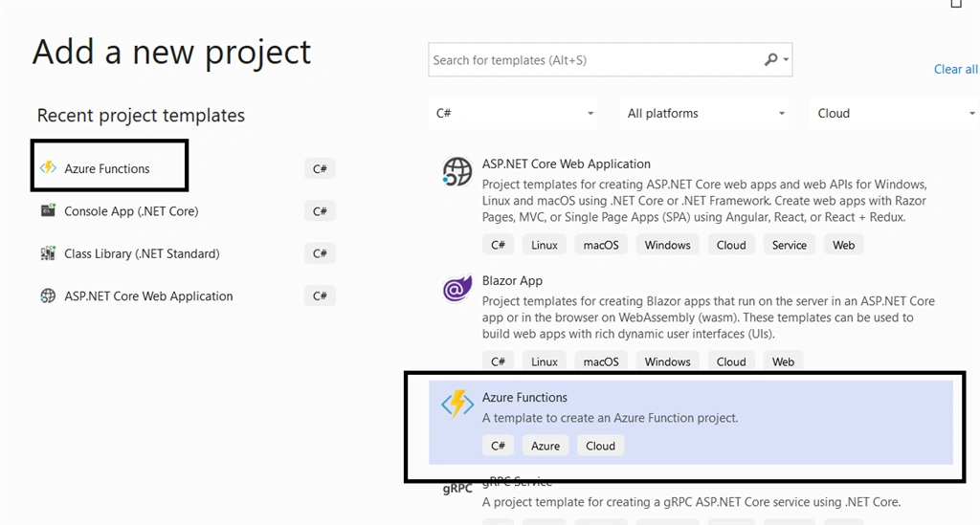Expand the search options arrow beside magnifier
The image size is (980, 525).
coord(787,60)
